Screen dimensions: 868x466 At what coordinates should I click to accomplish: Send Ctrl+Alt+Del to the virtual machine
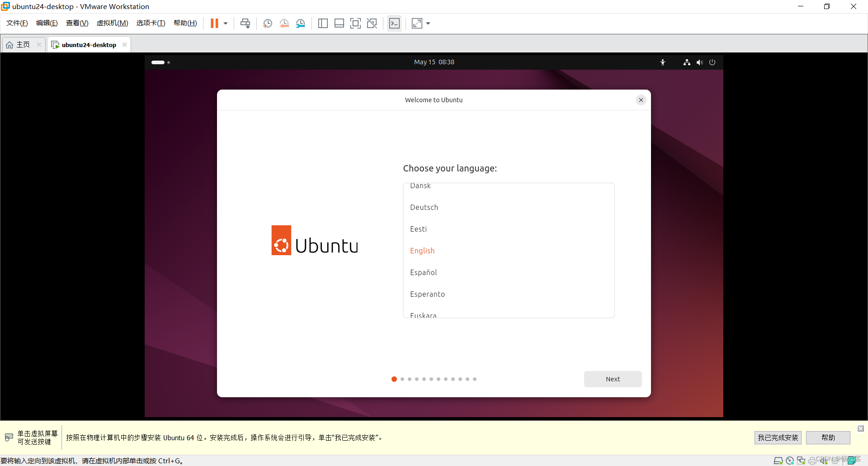pyautogui.click(x=245, y=23)
